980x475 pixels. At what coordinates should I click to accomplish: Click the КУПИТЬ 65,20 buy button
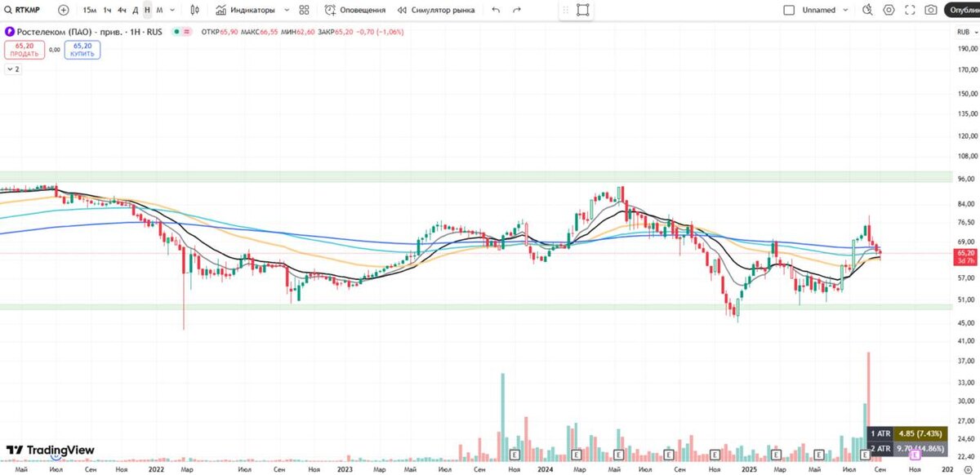tap(82, 49)
